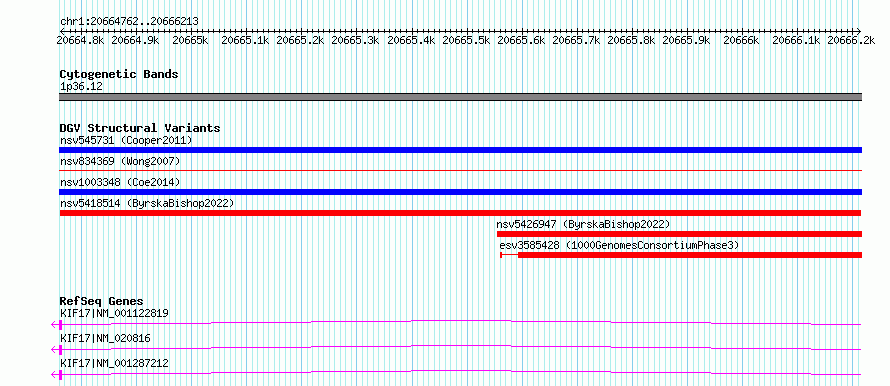Click the red bar under nsv5418514

pyautogui.click(x=461, y=213)
